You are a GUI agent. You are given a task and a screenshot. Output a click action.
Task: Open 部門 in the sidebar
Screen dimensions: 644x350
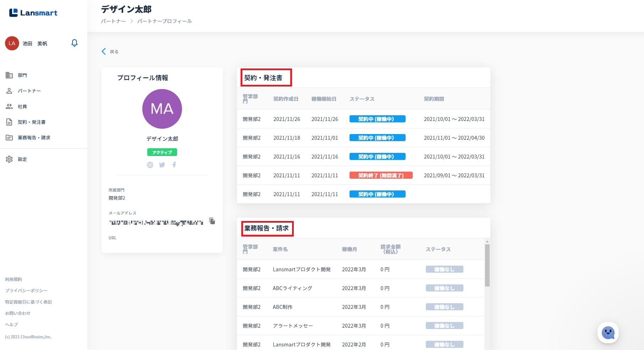pyautogui.click(x=22, y=75)
